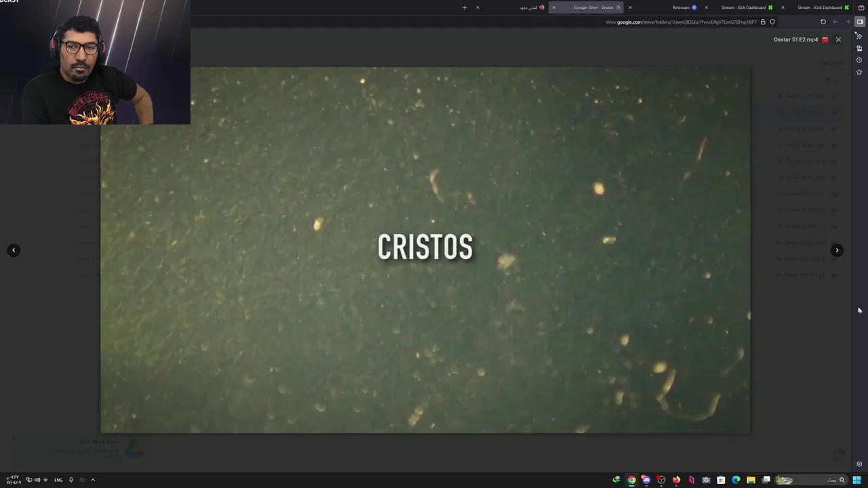Open the tracking protection shield icon

(772, 22)
